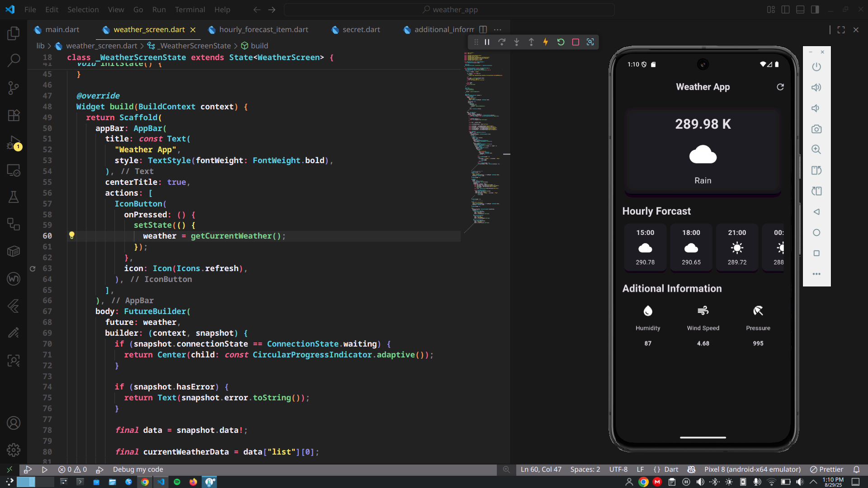
Task: Click Pixel 8 emulator device selector
Action: click(x=752, y=469)
